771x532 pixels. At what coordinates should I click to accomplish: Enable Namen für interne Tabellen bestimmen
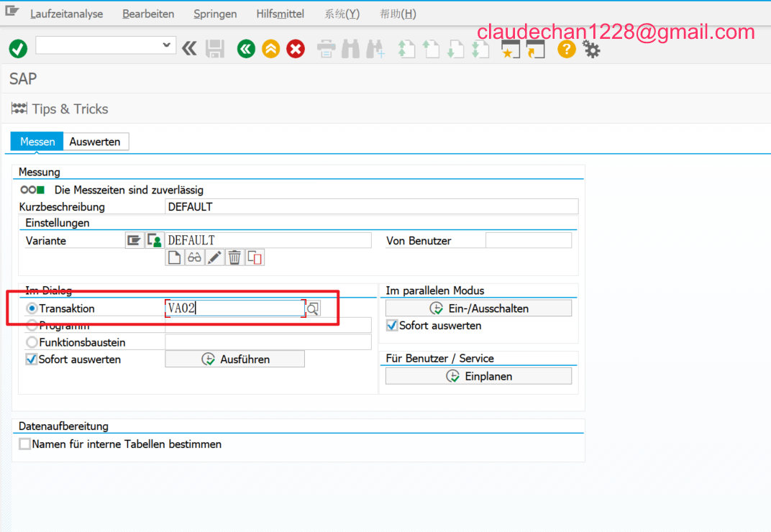(25, 444)
